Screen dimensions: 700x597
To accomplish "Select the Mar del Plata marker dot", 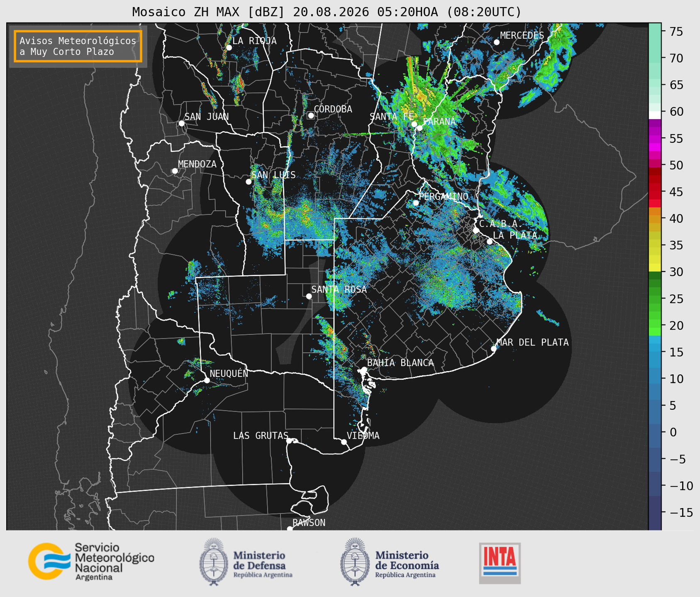I will (494, 348).
